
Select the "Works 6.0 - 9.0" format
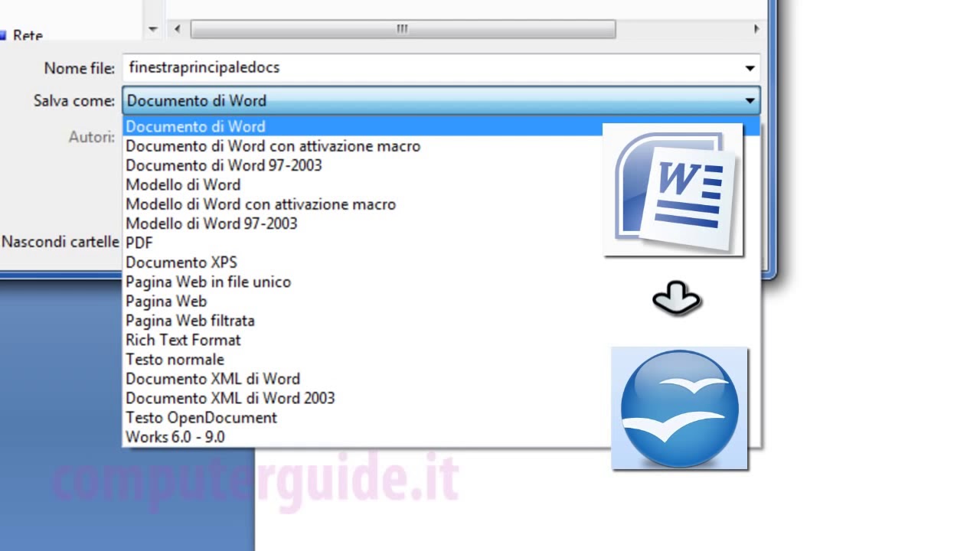coord(441,437)
